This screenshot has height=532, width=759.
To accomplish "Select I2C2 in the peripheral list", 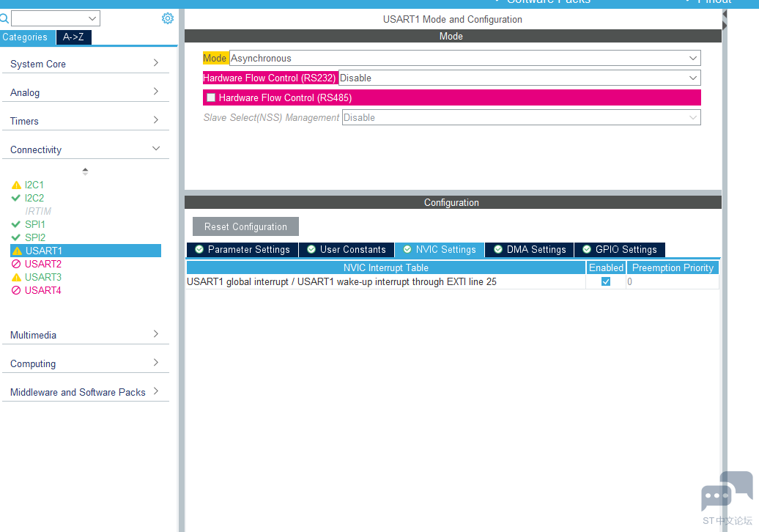I will click(34, 198).
